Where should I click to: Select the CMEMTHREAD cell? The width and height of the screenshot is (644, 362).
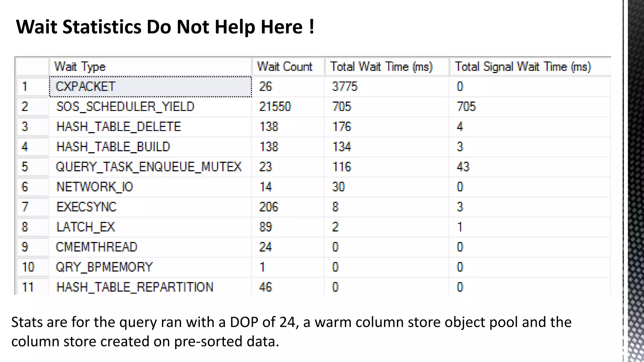tap(150, 247)
